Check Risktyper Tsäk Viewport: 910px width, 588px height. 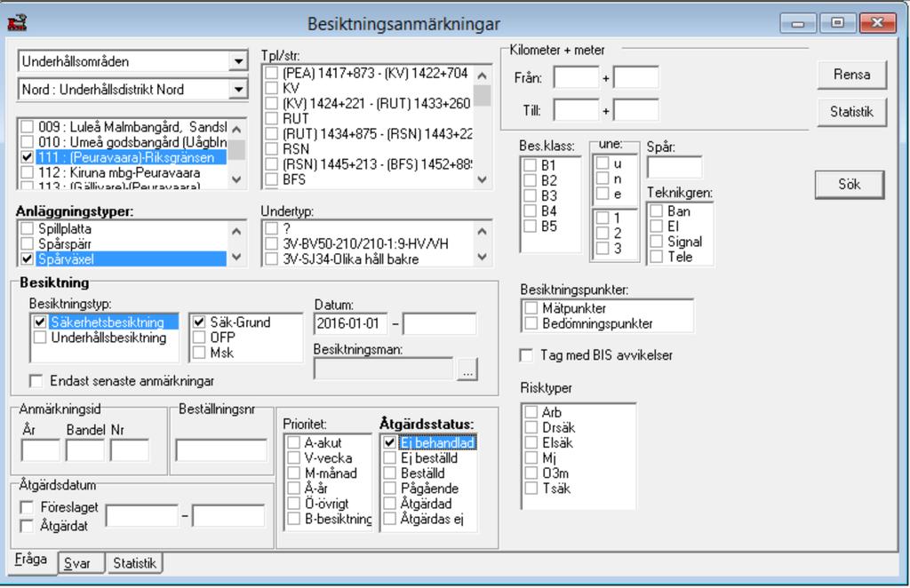(531, 489)
